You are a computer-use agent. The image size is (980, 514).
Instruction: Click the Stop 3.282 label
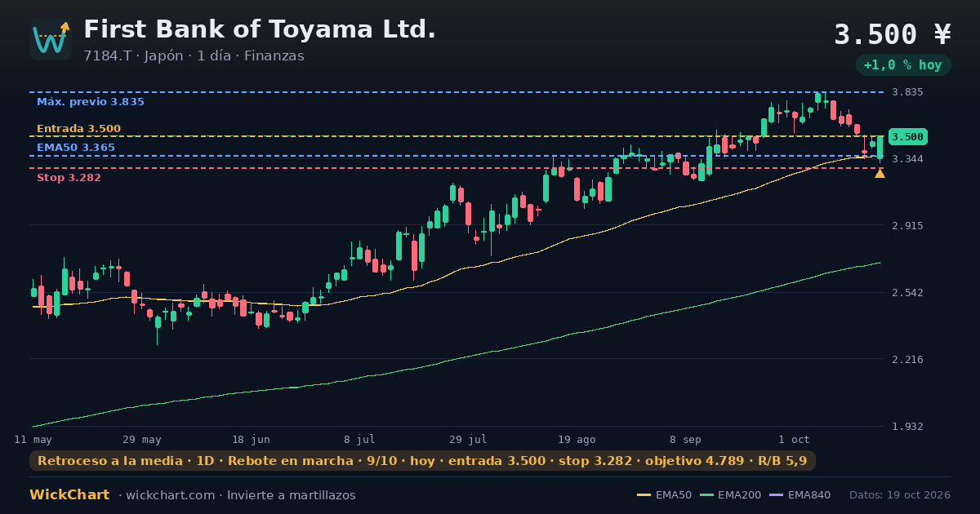69,178
